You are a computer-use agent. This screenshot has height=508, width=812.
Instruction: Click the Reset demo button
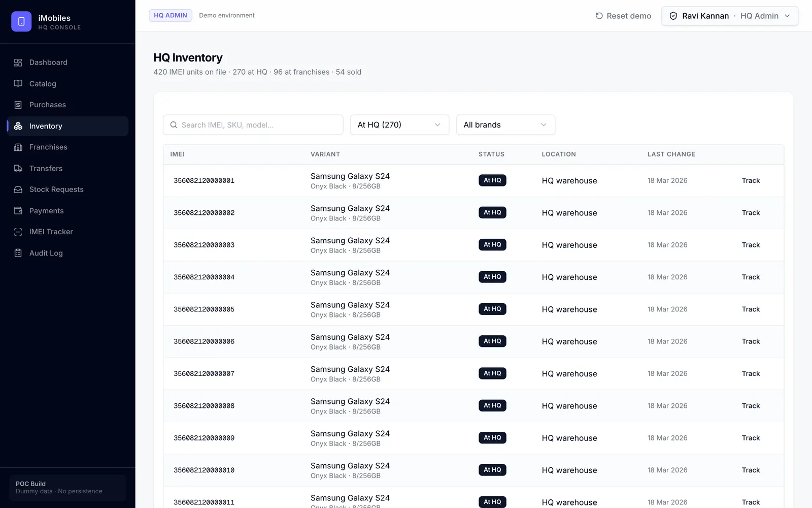[x=623, y=16]
